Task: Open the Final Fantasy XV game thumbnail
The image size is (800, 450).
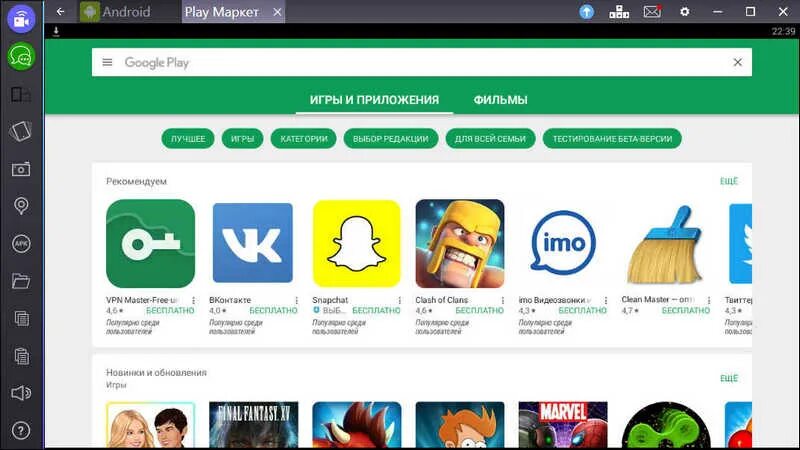Action: pyautogui.click(x=254, y=424)
